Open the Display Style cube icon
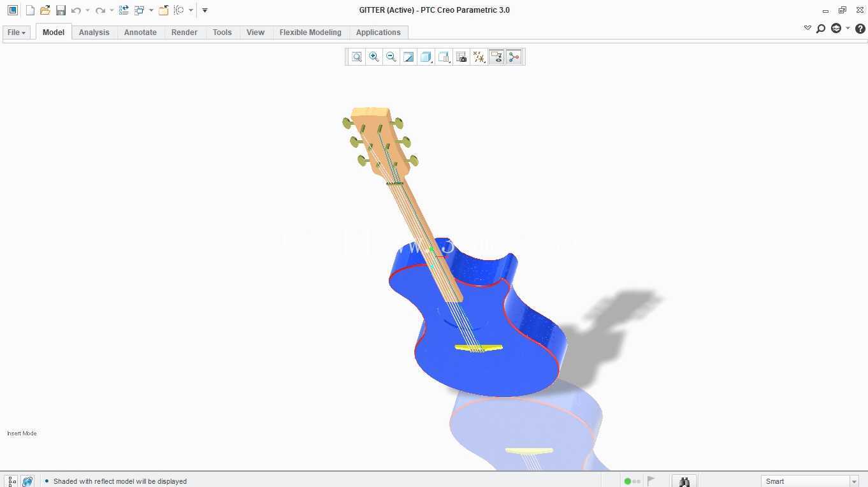Image resolution: width=868 pixels, height=487 pixels. click(x=426, y=57)
